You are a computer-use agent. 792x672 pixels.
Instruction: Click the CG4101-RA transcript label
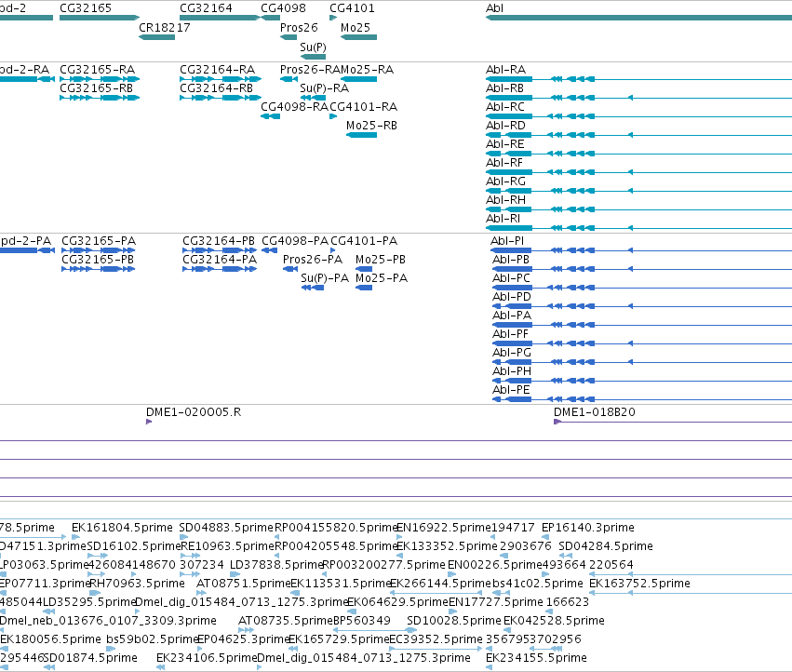click(x=364, y=107)
